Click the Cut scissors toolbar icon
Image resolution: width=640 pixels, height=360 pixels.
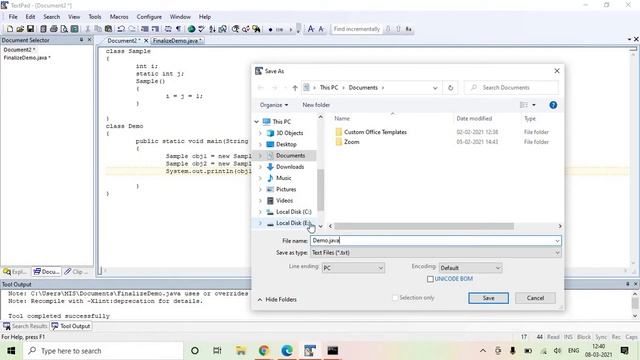pos(87,29)
